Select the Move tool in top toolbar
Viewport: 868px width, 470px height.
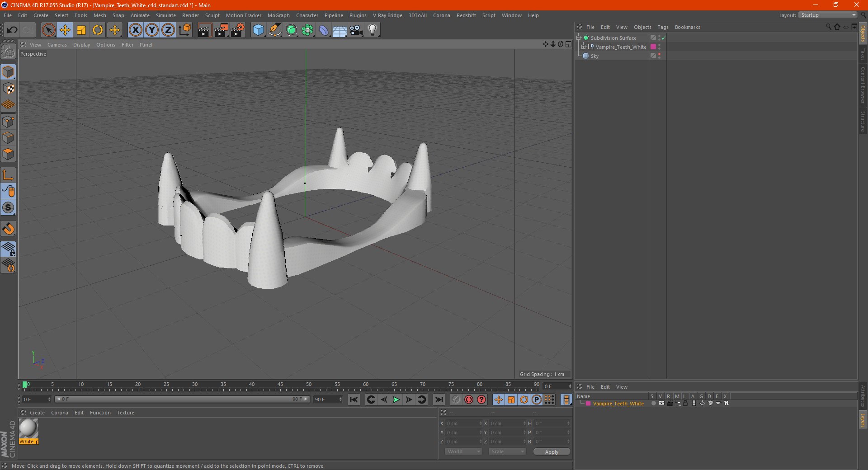click(x=65, y=30)
